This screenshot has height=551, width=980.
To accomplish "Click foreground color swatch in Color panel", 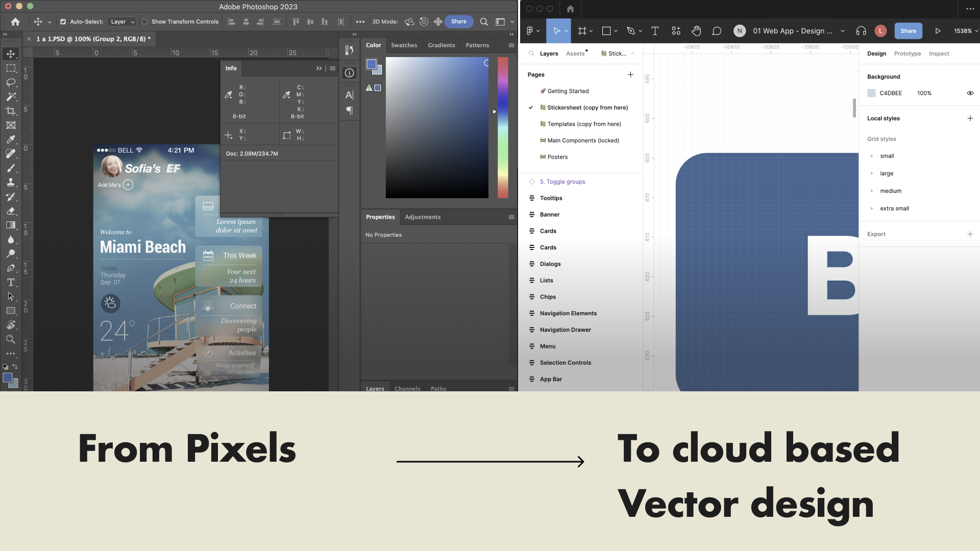I will pos(372,64).
